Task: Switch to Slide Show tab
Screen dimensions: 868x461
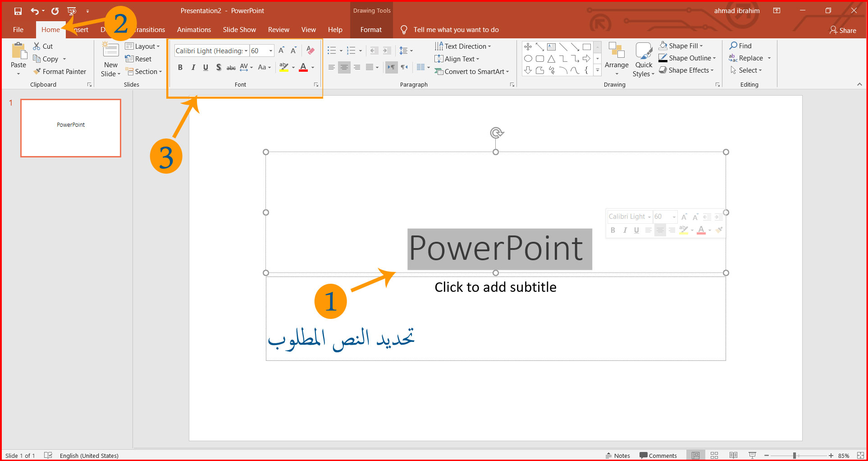Action: (239, 30)
